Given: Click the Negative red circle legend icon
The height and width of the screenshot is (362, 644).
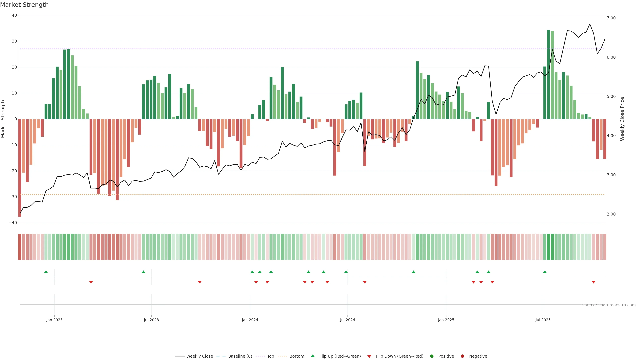Looking at the screenshot, I should coord(462,356).
